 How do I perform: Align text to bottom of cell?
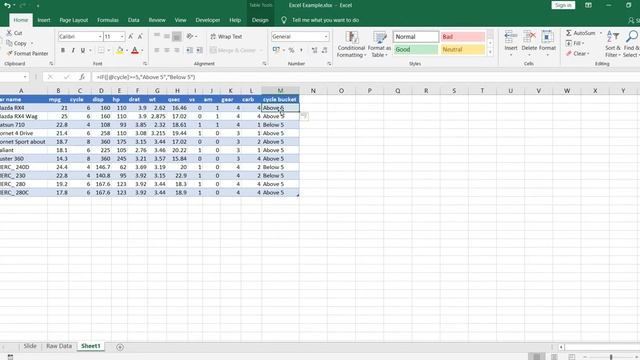point(176,36)
